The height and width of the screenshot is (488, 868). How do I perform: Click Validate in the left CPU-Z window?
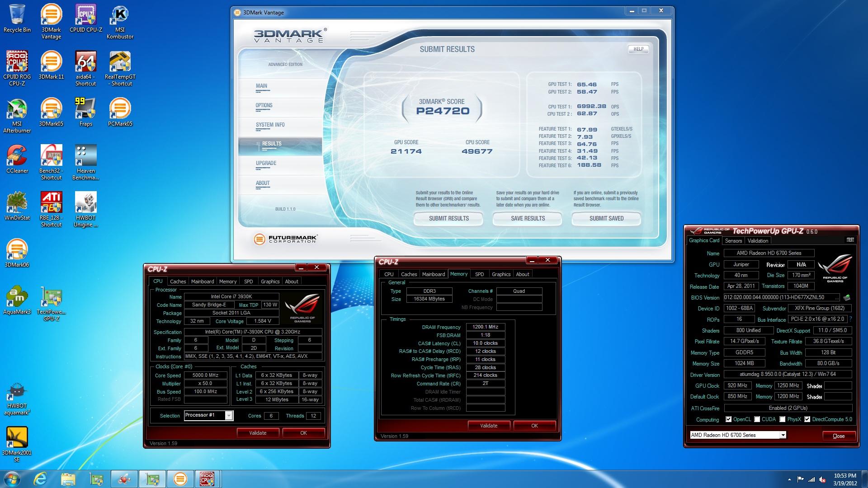(x=258, y=433)
